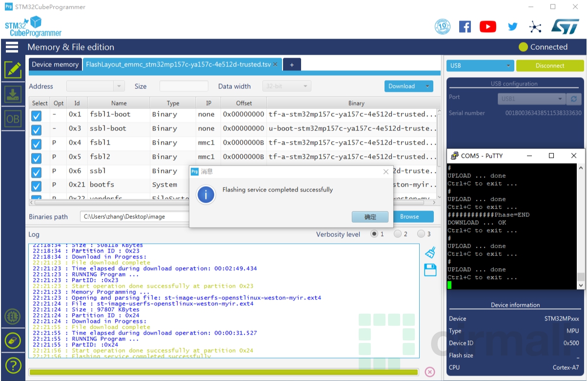588x381 pixels.
Task: Open the EL external loader icon
Action: click(x=12, y=317)
